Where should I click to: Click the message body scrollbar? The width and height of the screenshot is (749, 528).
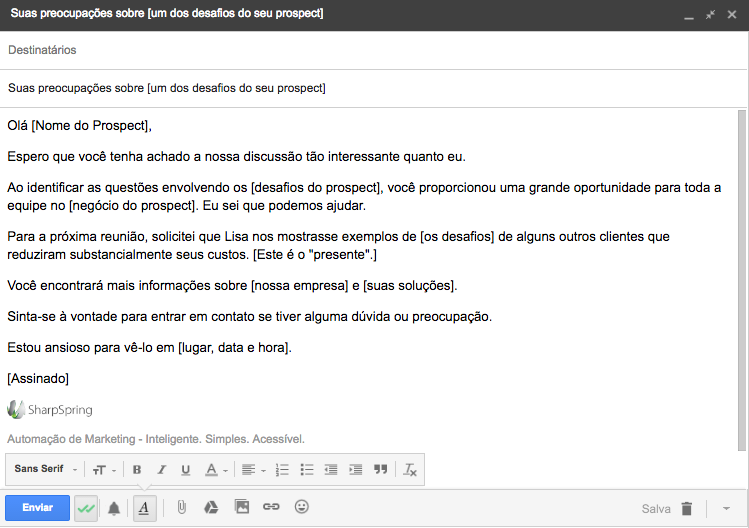[x=742, y=280]
